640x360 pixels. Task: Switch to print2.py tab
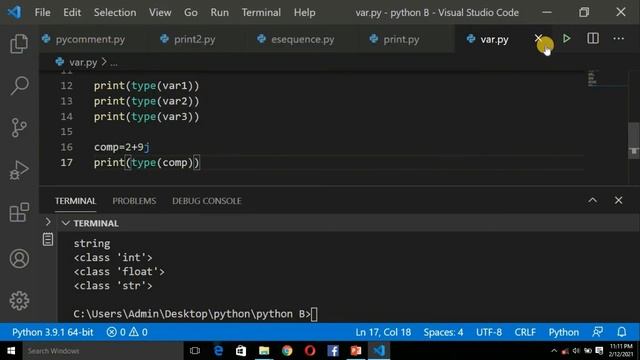194,40
